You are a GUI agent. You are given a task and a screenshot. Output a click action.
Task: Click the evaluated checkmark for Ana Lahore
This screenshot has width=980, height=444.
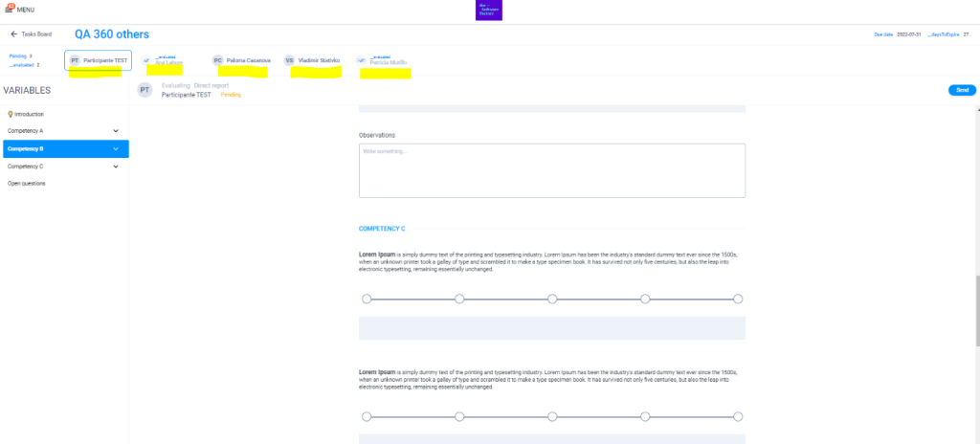[146, 60]
